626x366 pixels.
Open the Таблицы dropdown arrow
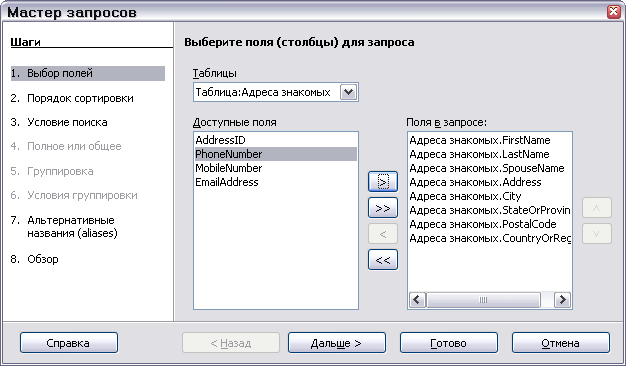[x=349, y=92]
